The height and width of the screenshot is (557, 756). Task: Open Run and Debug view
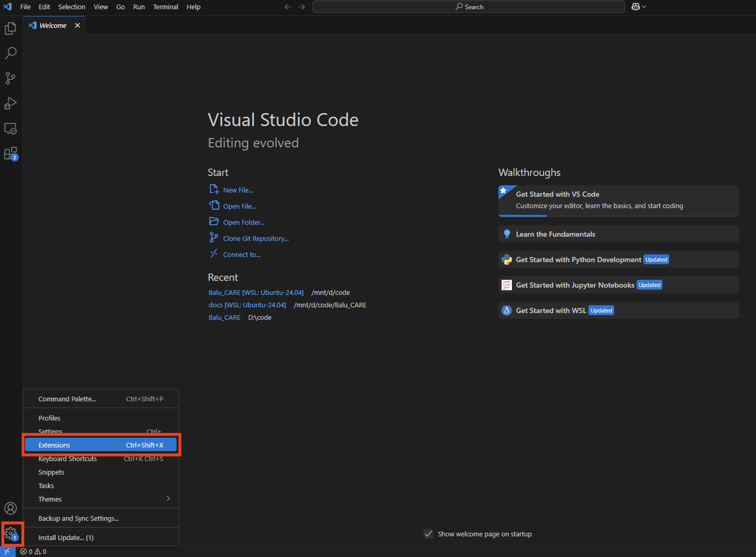click(10, 103)
